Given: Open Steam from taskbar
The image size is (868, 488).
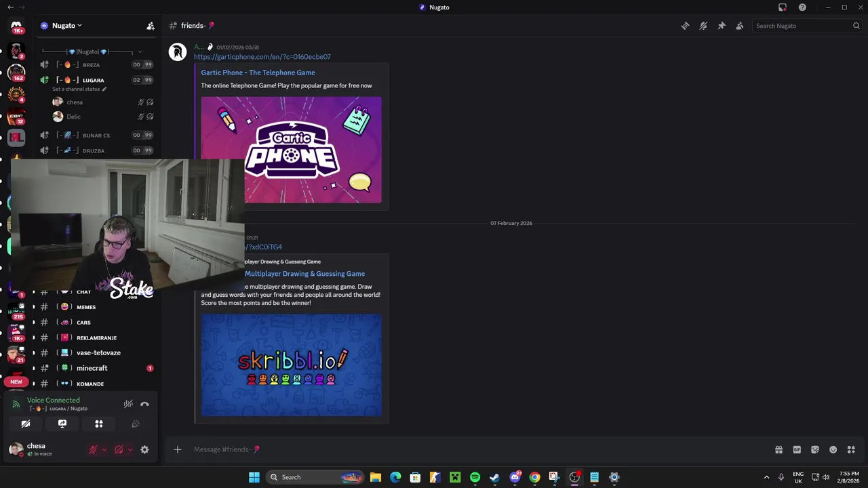Looking at the screenshot, I should click(494, 477).
